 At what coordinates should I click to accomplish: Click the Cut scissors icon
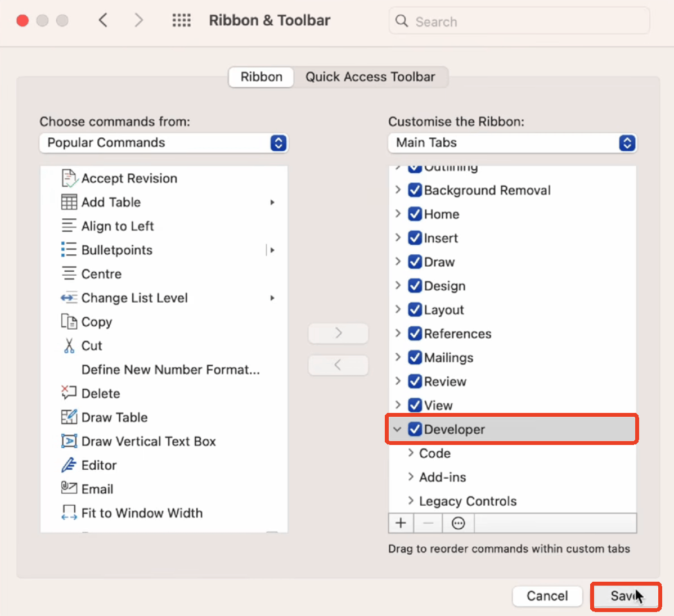[69, 345]
